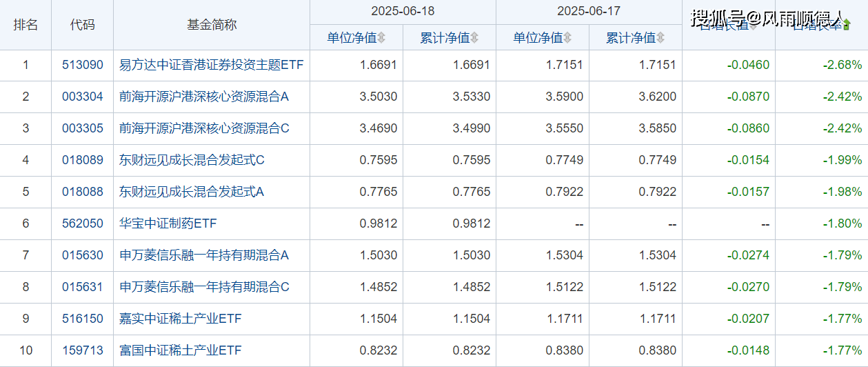
Task: Select the -0.0157 daily change value
Action: click(748, 192)
